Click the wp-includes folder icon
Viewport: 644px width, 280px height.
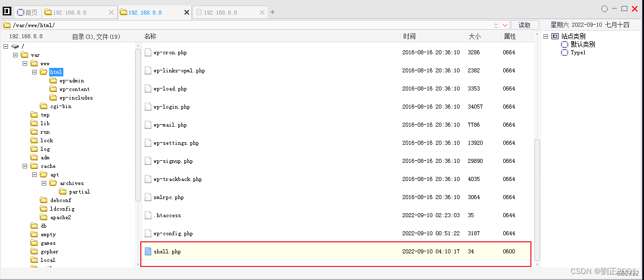click(53, 98)
